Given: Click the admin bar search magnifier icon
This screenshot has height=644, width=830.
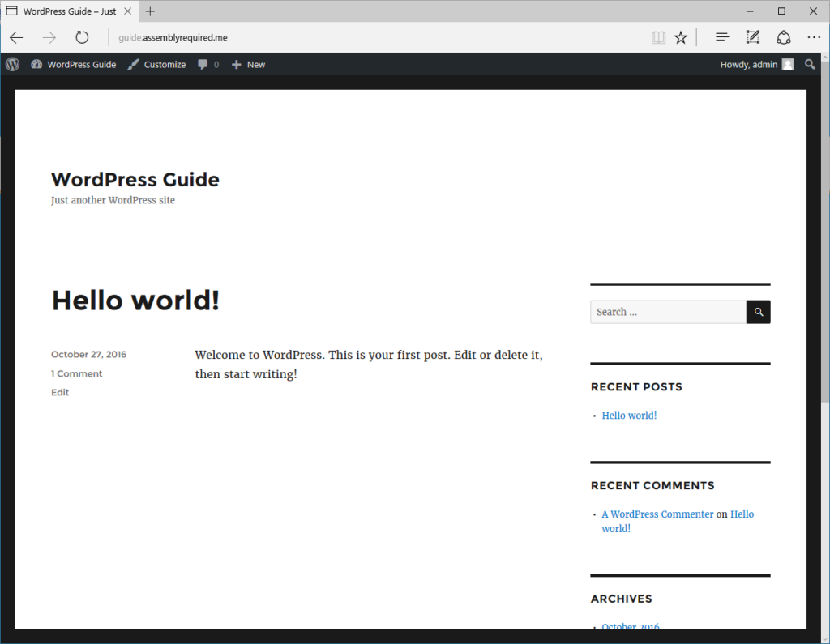Looking at the screenshot, I should tap(810, 65).
